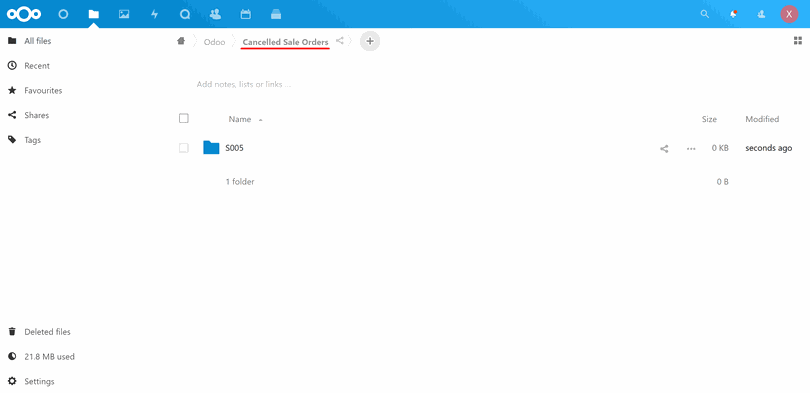810x393 pixels.
Task: Click Cancelled Sale Orders breadcrumb
Action: (x=285, y=42)
